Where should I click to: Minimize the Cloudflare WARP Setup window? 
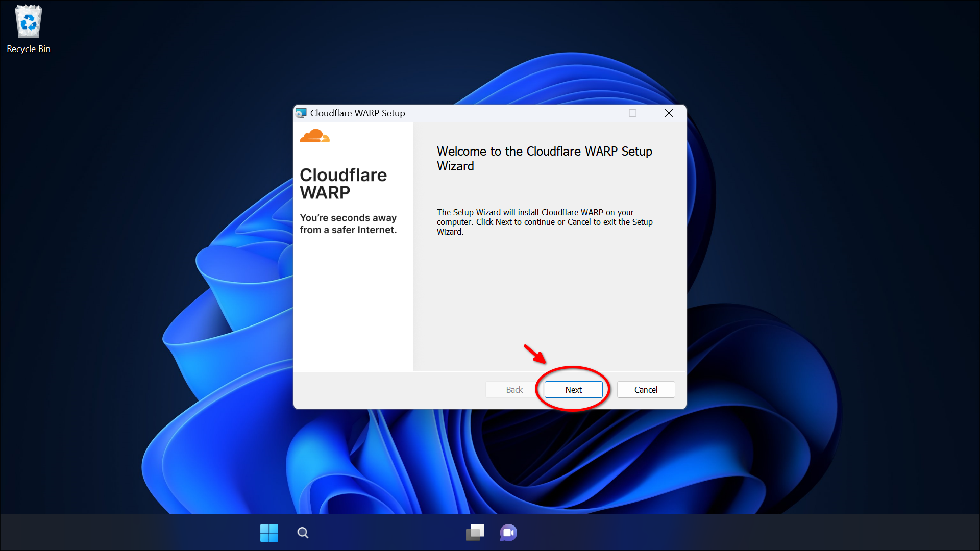click(x=597, y=113)
